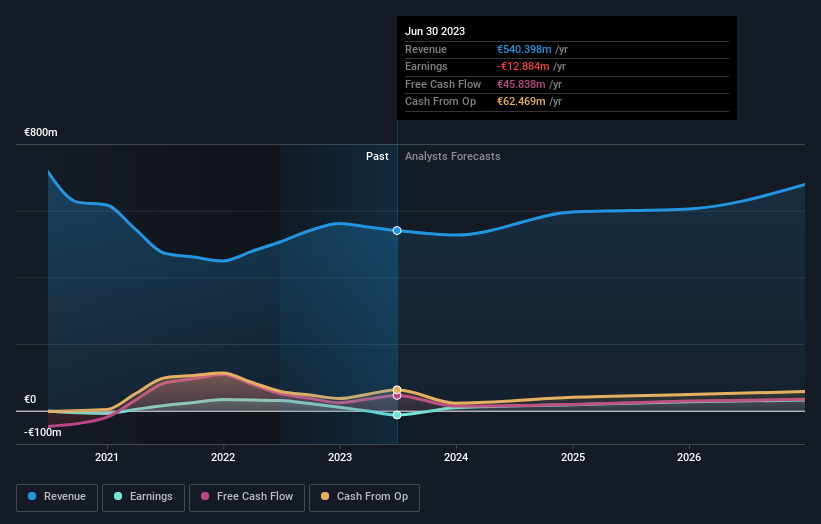This screenshot has width=821, height=524.
Task: Click the 2024 x-axis label
Action: [x=456, y=458]
